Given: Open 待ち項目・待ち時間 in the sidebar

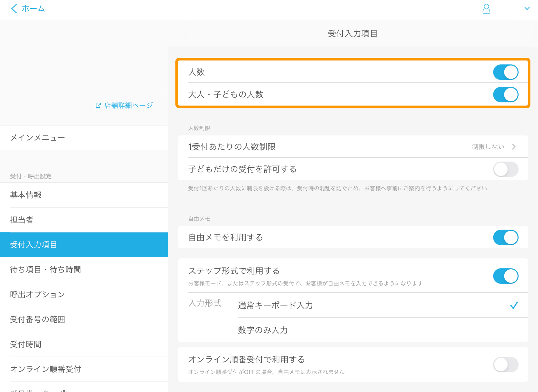Looking at the screenshot, I should [x=84, y=270].
